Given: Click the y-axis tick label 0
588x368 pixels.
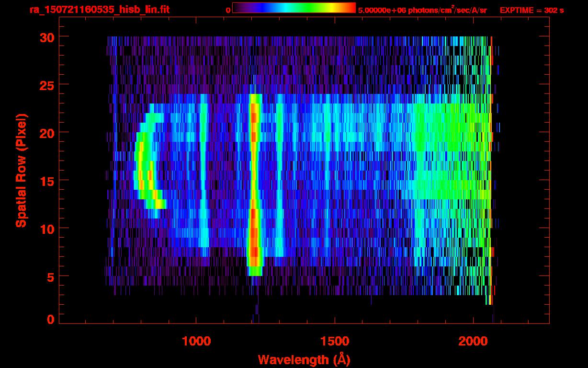Looking at the screenshot, I should pos(51,320).
